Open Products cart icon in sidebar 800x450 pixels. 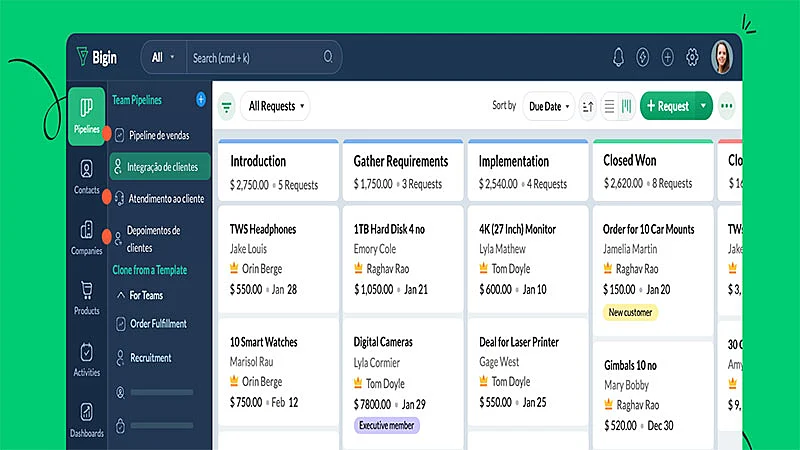pos(86,297)
